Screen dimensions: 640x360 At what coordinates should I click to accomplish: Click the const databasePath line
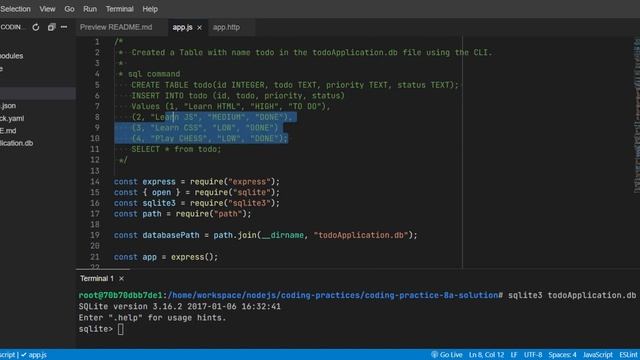pos(265,235)
